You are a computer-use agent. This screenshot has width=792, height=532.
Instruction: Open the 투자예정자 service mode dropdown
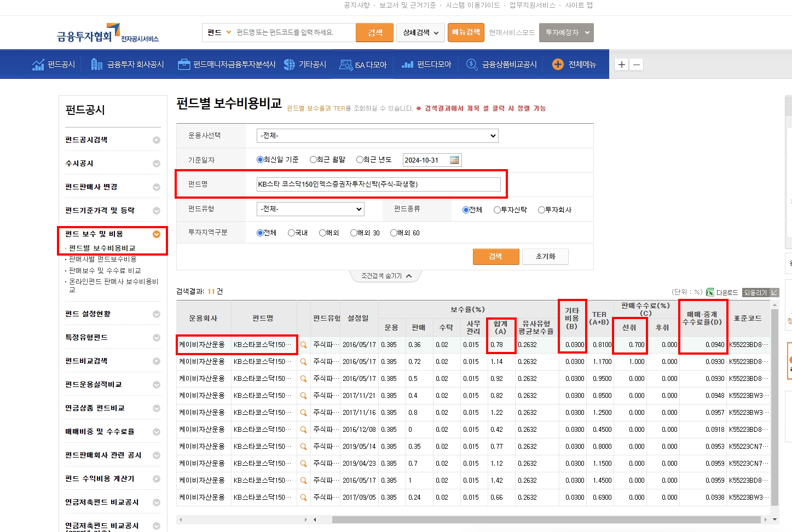(566, 32)
